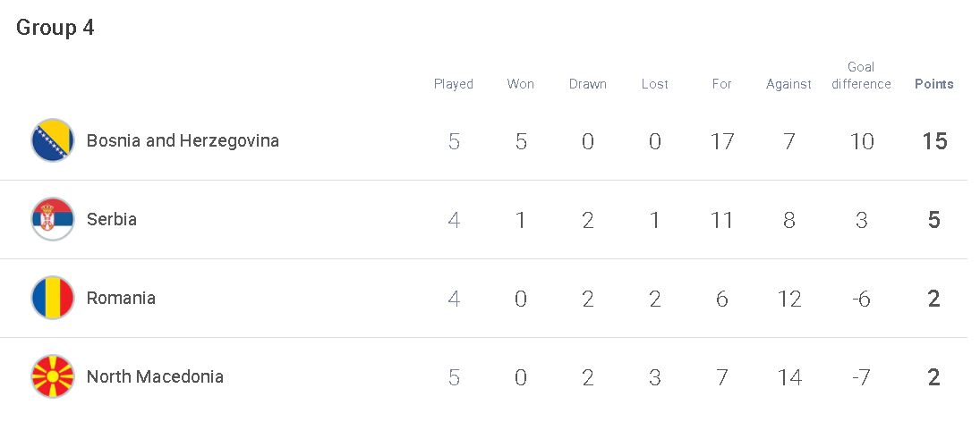Open the Serbia team name link
This screenshot has height=422, width=980.
pyautogui.click(x=111, y=219)
